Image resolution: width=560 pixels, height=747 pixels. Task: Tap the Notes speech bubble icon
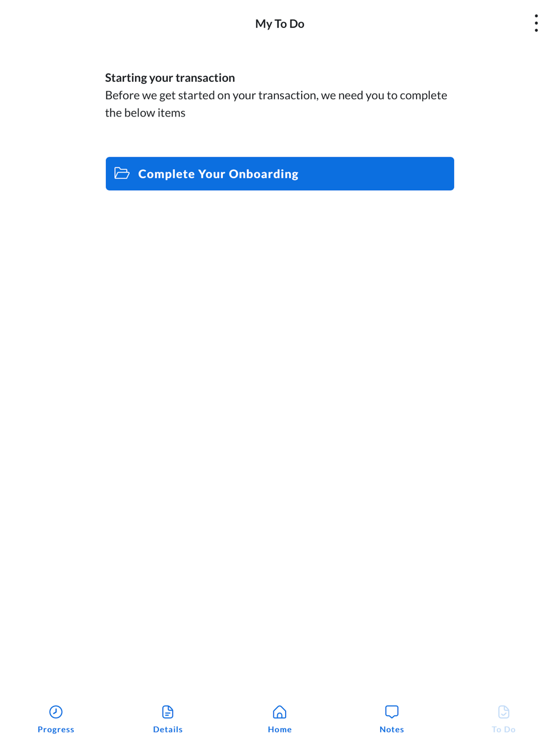(392, 712)
